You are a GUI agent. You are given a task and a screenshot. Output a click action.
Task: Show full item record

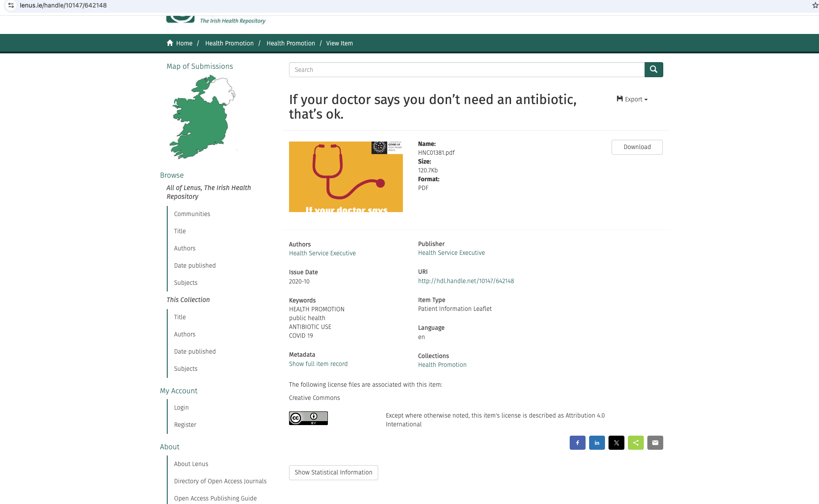point(318,364)
